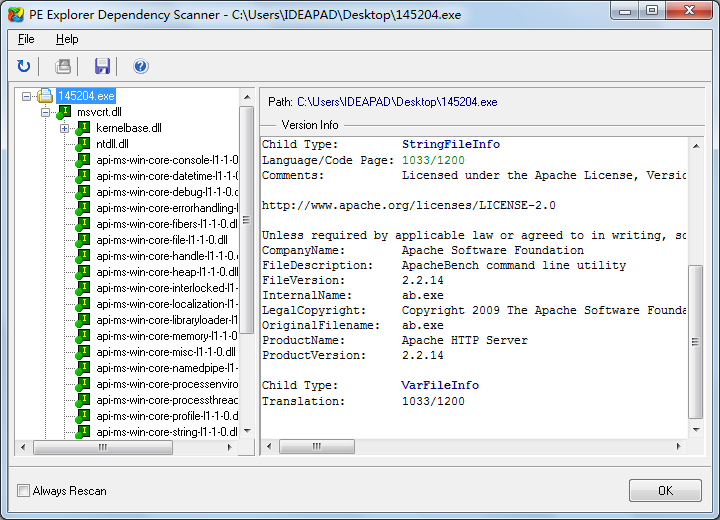Viewport: 720px width, 520px height.
Task: Click icon of api-ms-win-core-datetime entry
Action: pos(83,176)
